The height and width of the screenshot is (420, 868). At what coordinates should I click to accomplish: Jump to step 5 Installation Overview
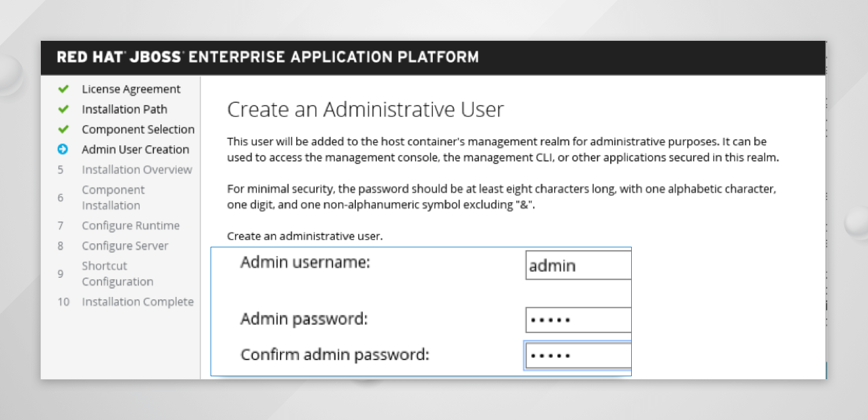tap(136, 170)
